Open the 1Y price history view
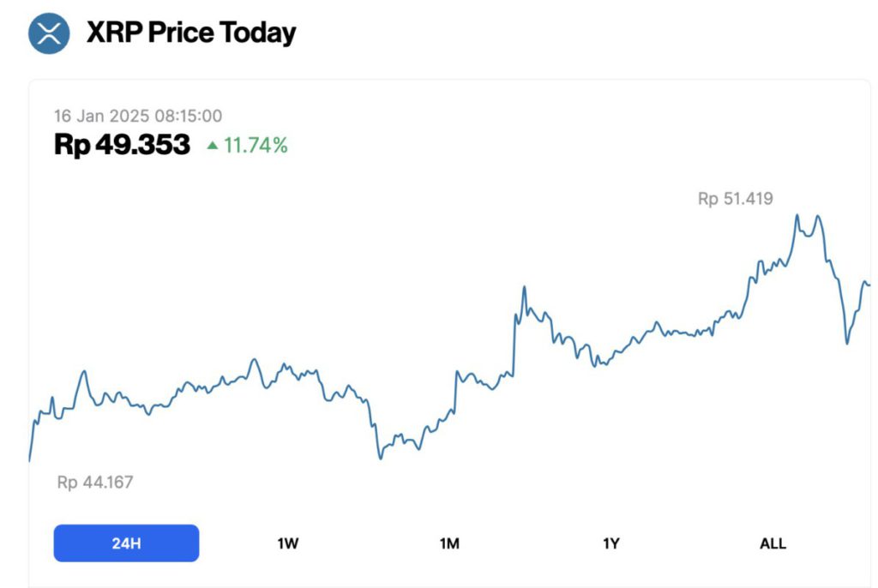Viewport: 878px width, 588px height. point(611,543)
